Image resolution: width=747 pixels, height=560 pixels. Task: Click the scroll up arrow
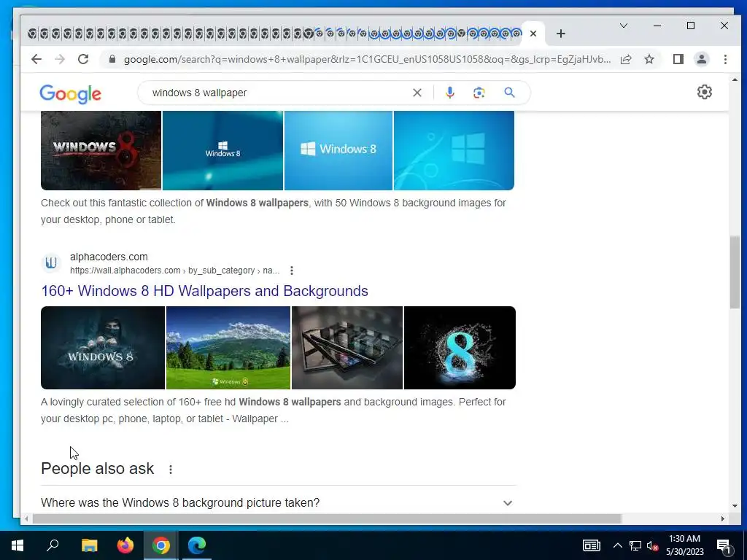click(x=734, y=80)
